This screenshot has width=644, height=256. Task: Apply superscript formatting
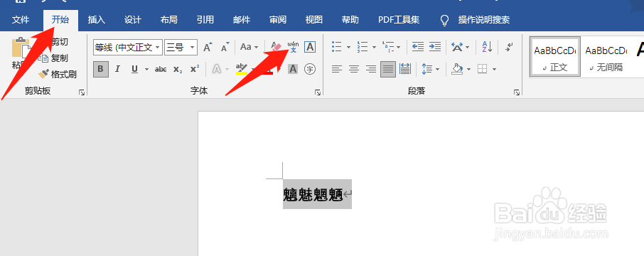195,69
